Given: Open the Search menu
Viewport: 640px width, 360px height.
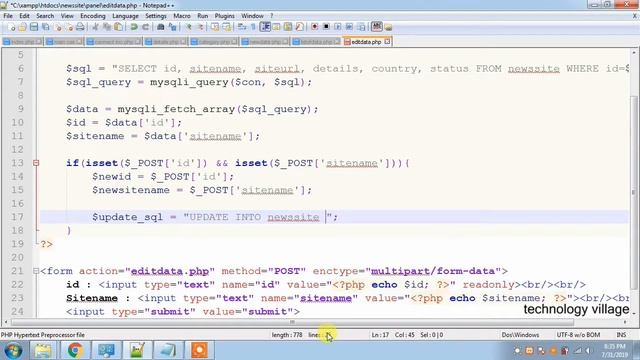Looking at the screenshot, I should point(45,16).
